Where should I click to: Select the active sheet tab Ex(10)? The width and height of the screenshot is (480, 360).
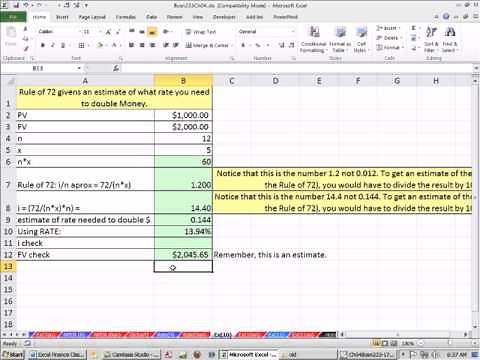click(223, 334)
